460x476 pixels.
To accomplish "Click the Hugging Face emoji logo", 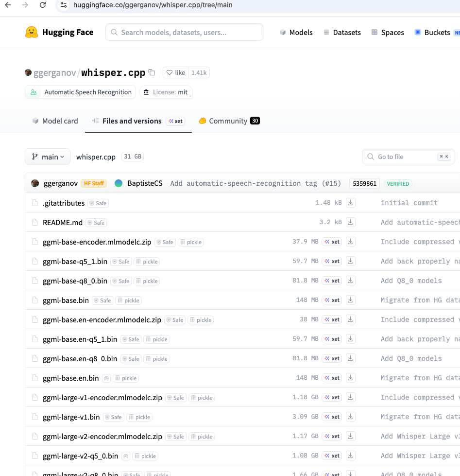I will [x=32, y=32].
